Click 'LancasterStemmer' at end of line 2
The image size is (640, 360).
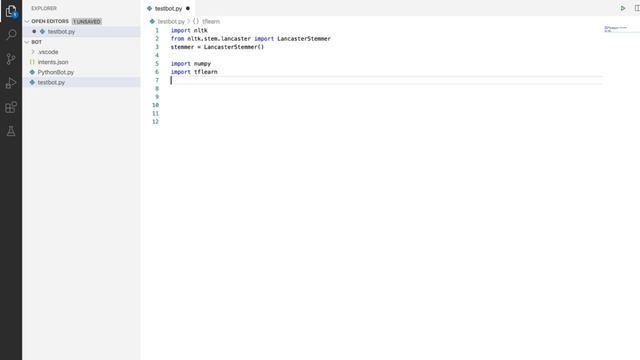click(304, 39)
